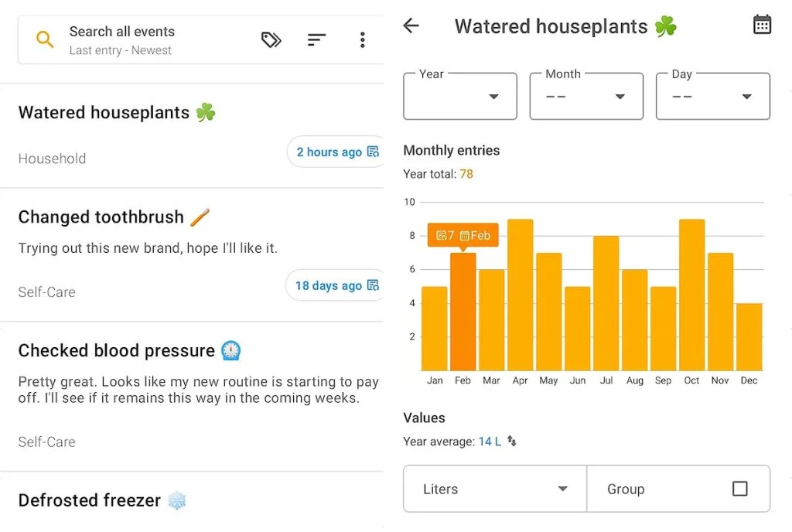Enable the Group checkbox
The height and width of the screenshot is (532, 792).
(739, 489)
